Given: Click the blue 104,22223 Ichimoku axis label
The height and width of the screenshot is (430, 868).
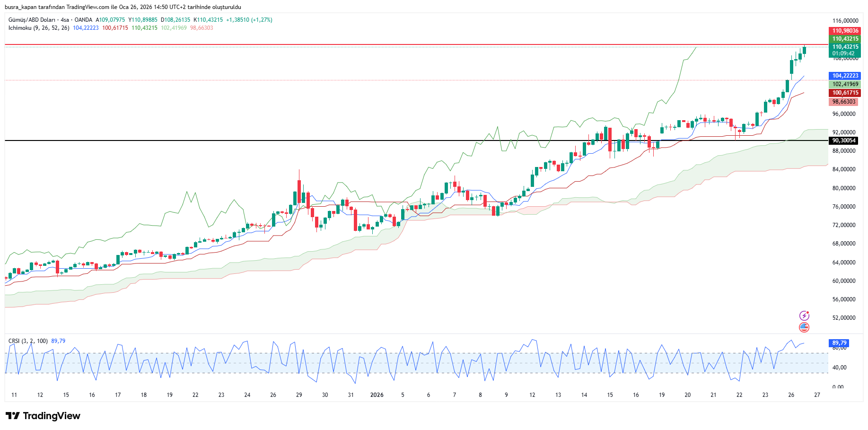Looking at the screenshot, I should tap(845, 76).
